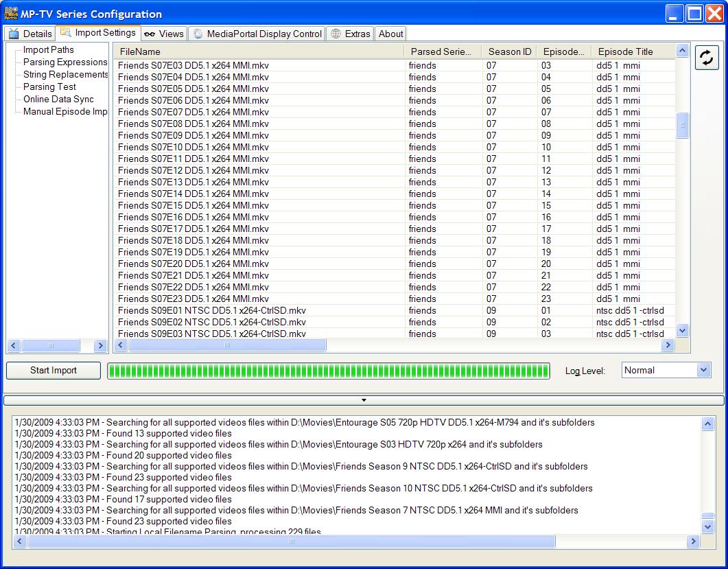Collapse the log panel using the splitter arrow

(x=364, y=400)
